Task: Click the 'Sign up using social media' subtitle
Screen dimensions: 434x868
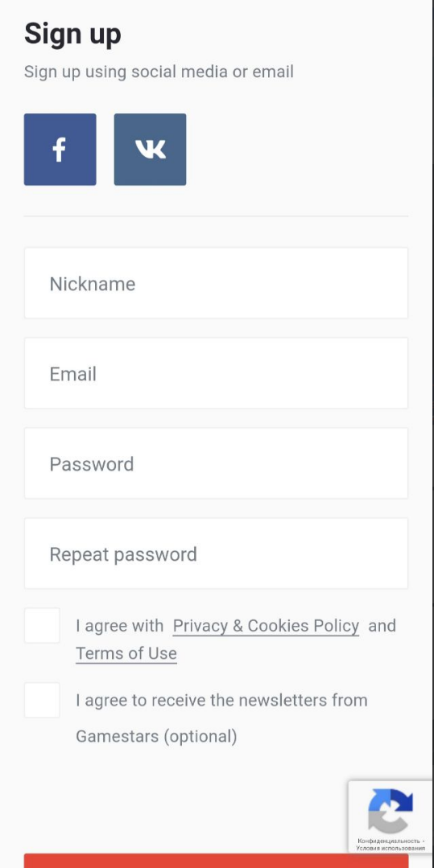Action: point(159,72)
